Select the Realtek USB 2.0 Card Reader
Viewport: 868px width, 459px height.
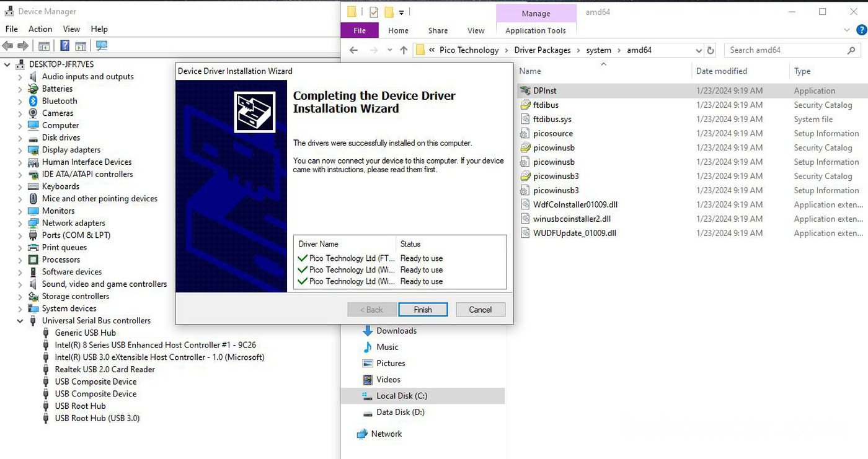pyautogui.click(x=105, y=369)
